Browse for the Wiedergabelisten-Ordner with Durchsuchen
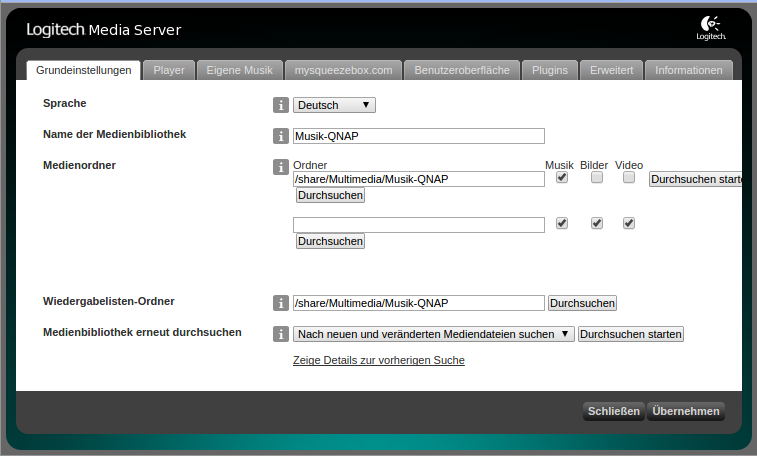Viewport: 757px width, 456px height. tap(582, 303)
